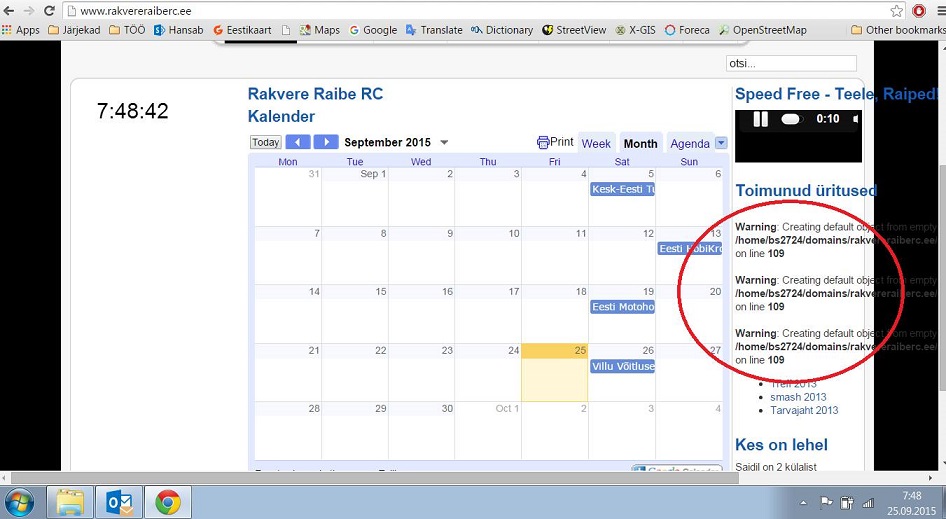Screen dimensions: 946x519
Task: Pause the Speed Free video
Action: tap(761, 119)
